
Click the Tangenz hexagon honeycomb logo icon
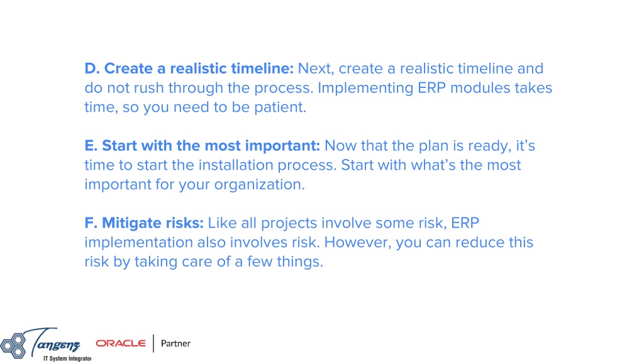coord(14,345)
